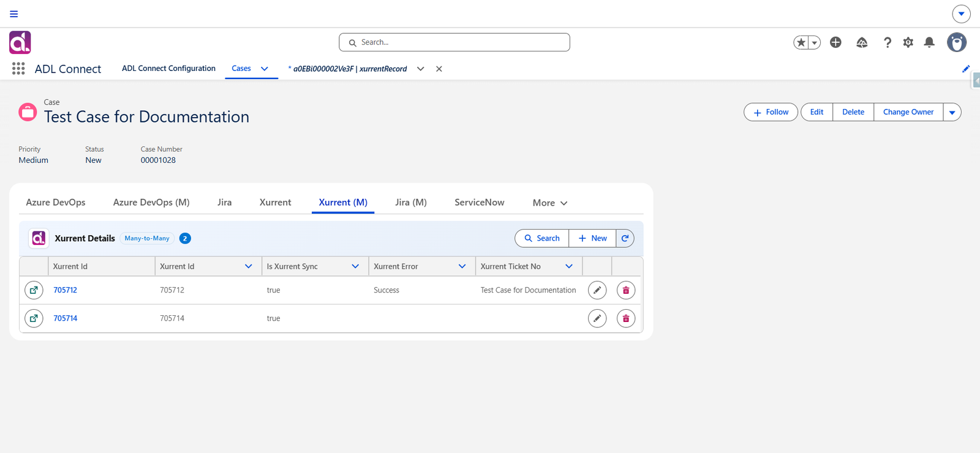This screenshot has height=453, width=980.
Task: Delete the 705712 row with trash icon
Action: 626,290
